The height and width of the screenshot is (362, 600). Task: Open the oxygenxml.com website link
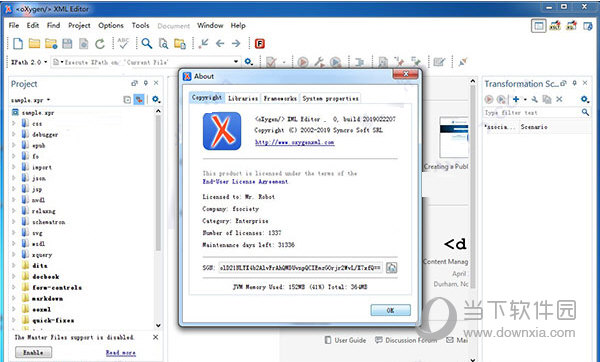295,142
